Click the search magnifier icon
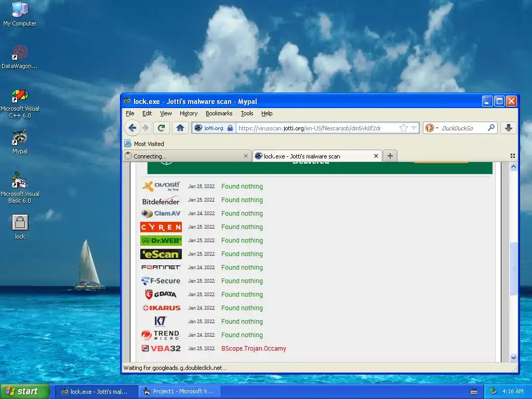 pyautogui.click(x=491, y=128)
